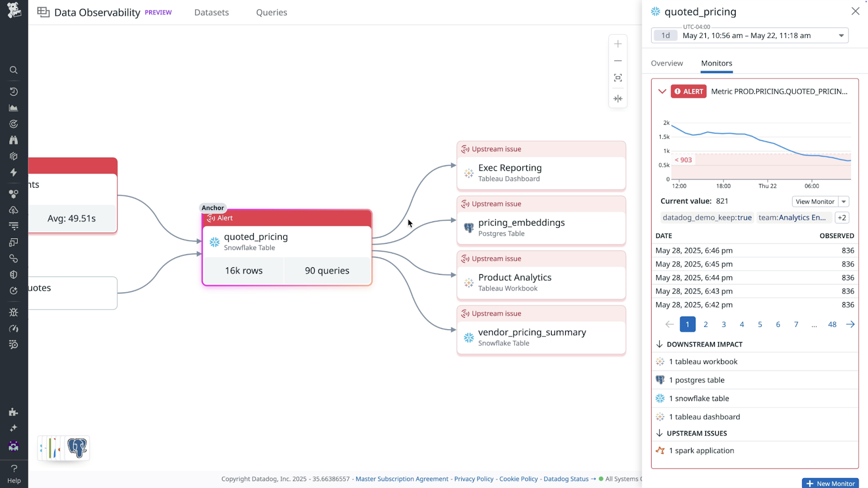Image resolution: width=868 pixels, height=488 pixels.
Task: Collapse the ALERT monitor chevron
Action: [662, 91]
